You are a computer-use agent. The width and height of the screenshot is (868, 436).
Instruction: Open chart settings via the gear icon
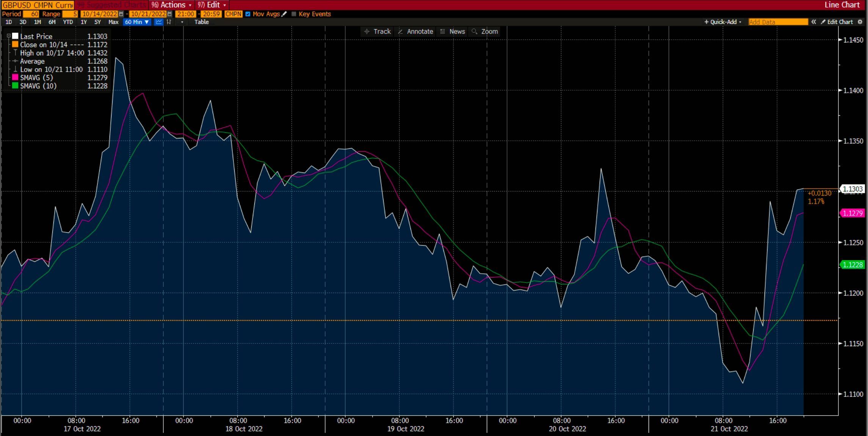[860, 22]
